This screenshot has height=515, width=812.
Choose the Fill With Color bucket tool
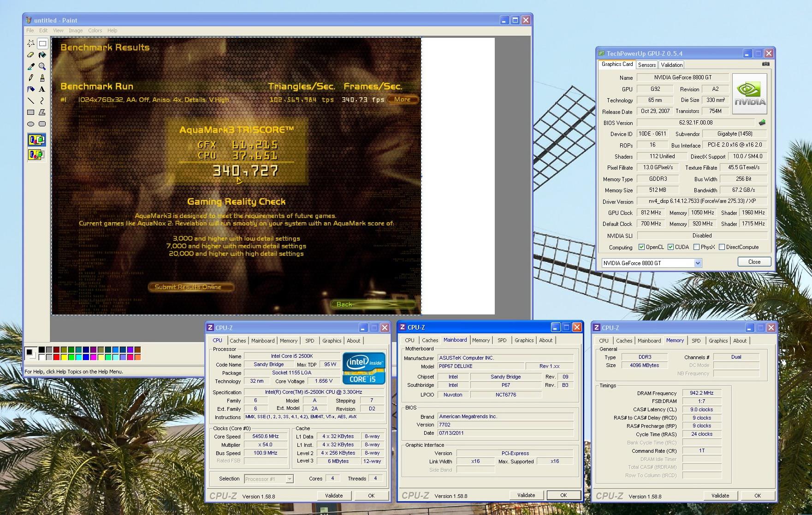click(42, 55)
